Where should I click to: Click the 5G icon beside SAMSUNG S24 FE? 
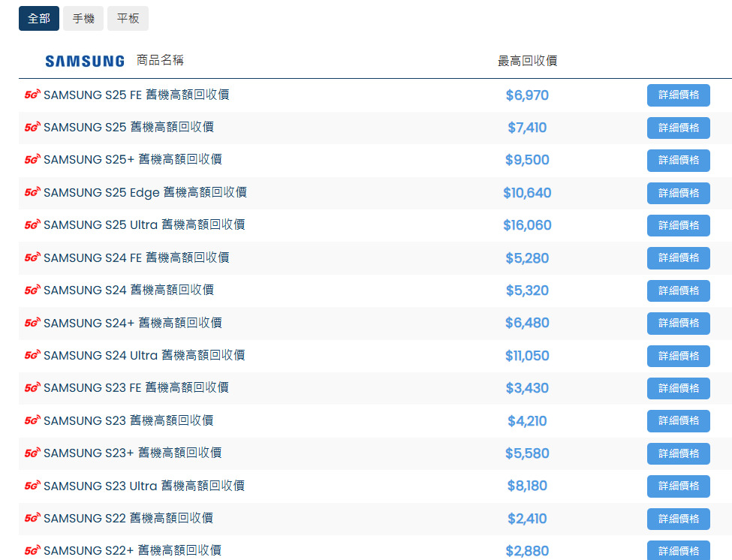(32, 258)
